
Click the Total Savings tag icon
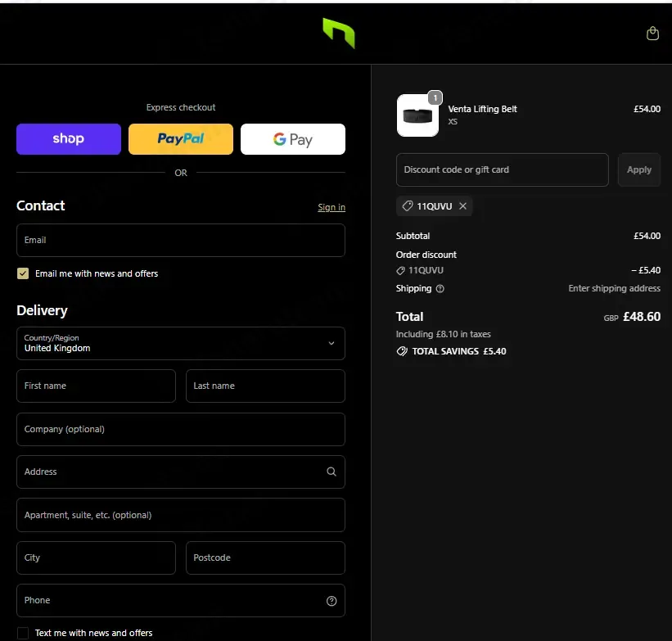coord(402,351)
